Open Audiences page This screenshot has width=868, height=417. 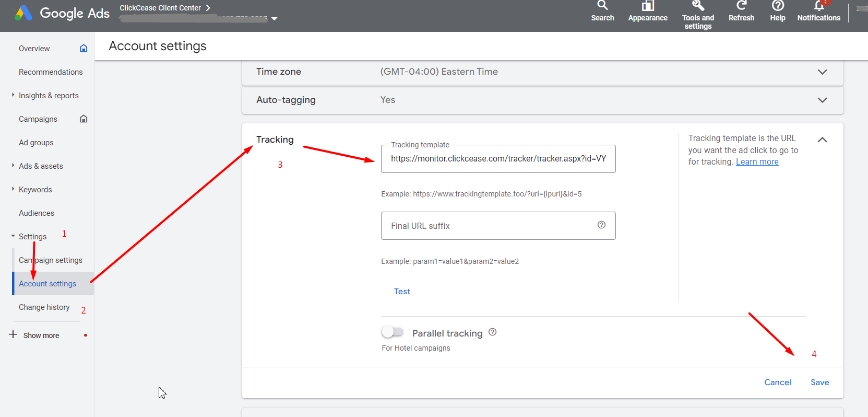click(x=37, y=213)
